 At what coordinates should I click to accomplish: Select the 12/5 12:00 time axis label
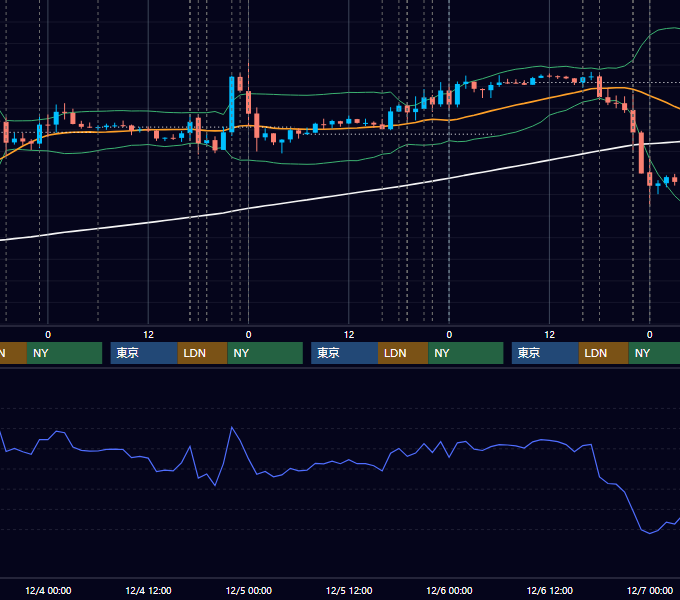349,590
